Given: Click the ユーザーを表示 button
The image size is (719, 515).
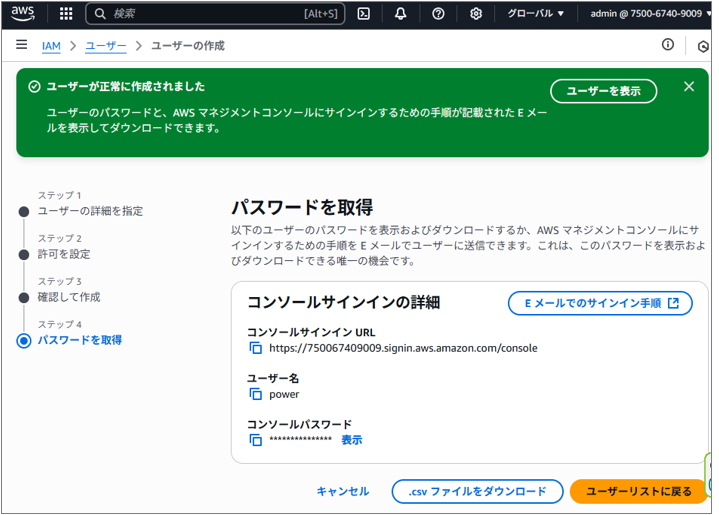Looking at the screenshot, I should point(603,91).
